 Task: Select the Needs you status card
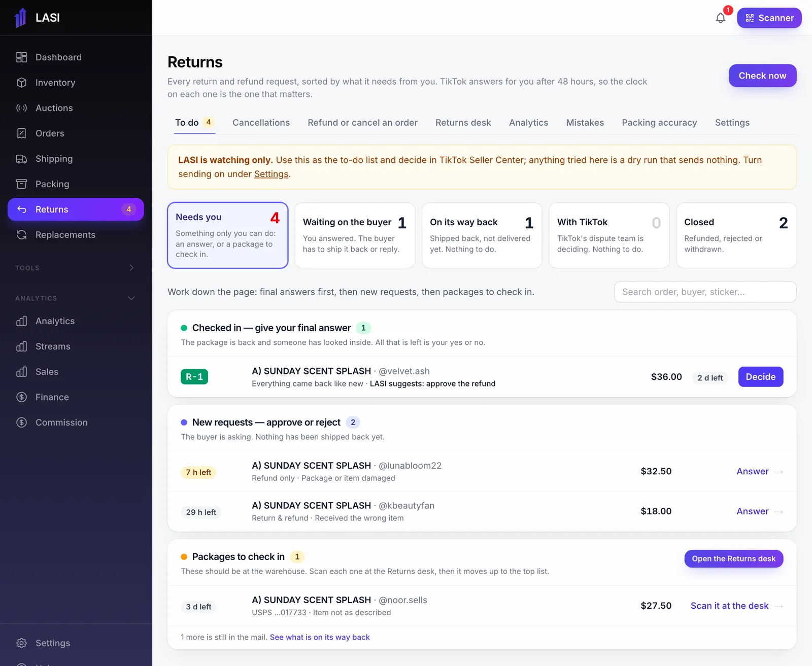pyautogui.click(x=228, y=235)
